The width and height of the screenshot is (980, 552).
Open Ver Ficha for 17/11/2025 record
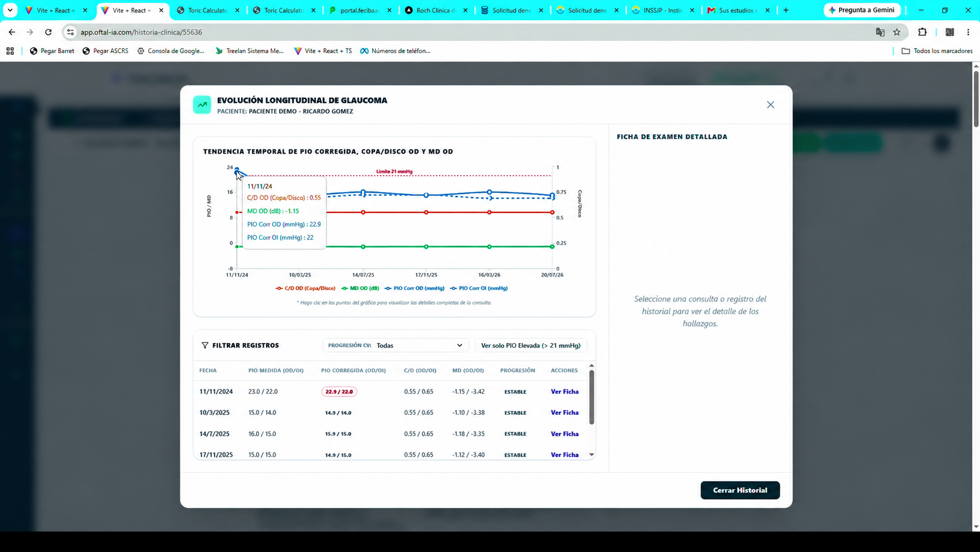[x=564, y=455]
